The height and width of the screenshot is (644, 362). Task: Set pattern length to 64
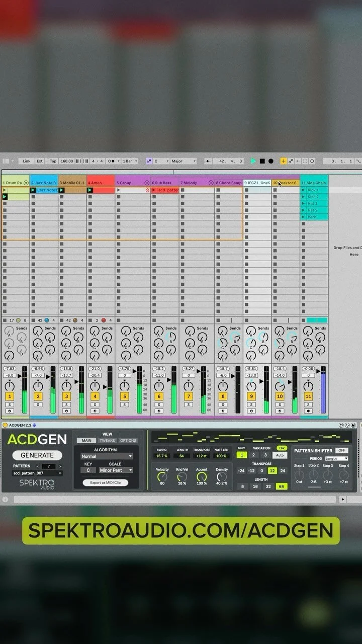pyautogui.click(x=281, y=487)
